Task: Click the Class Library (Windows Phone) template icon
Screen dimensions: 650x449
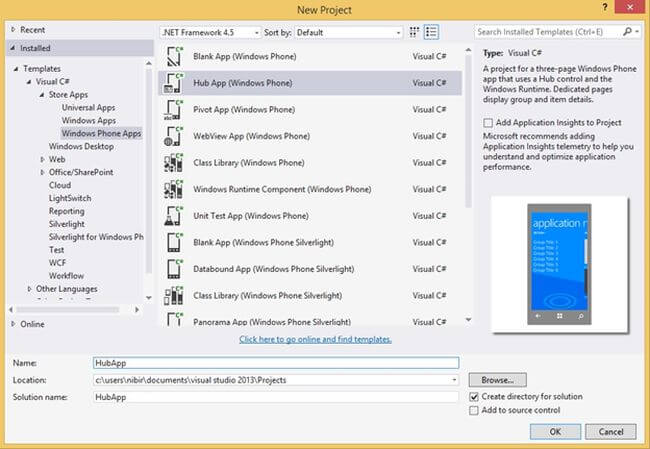Action: [174, 163]
